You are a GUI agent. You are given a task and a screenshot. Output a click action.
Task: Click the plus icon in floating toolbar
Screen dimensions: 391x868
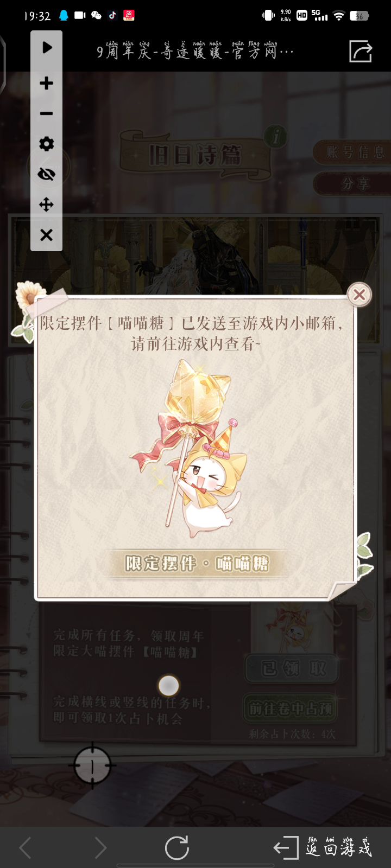[x=47, y=83]
